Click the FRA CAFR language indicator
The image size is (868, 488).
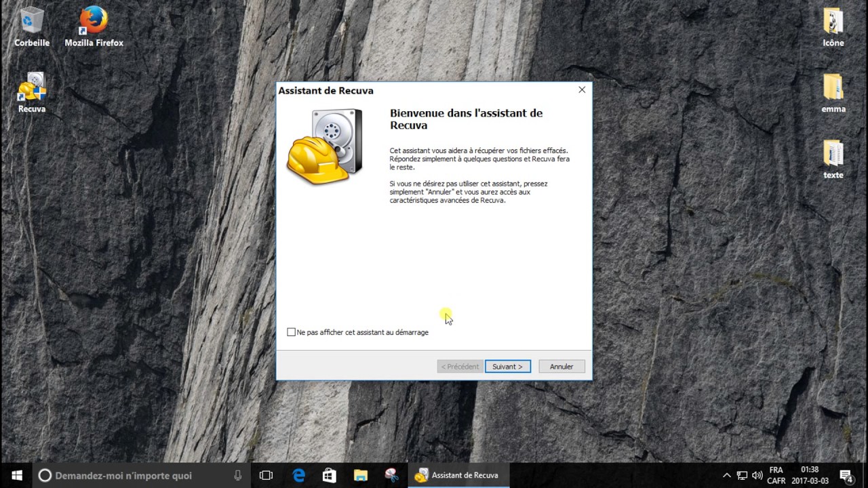tap(776, 475)
